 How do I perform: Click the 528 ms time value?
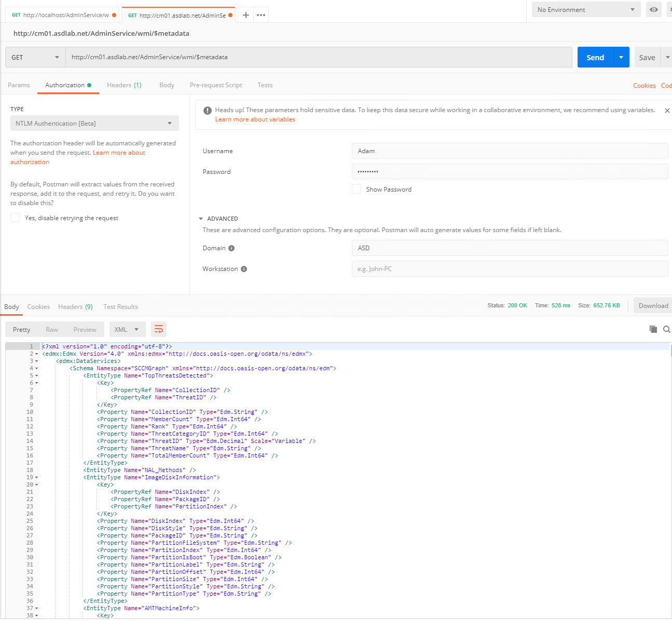(x=560, y=305)
